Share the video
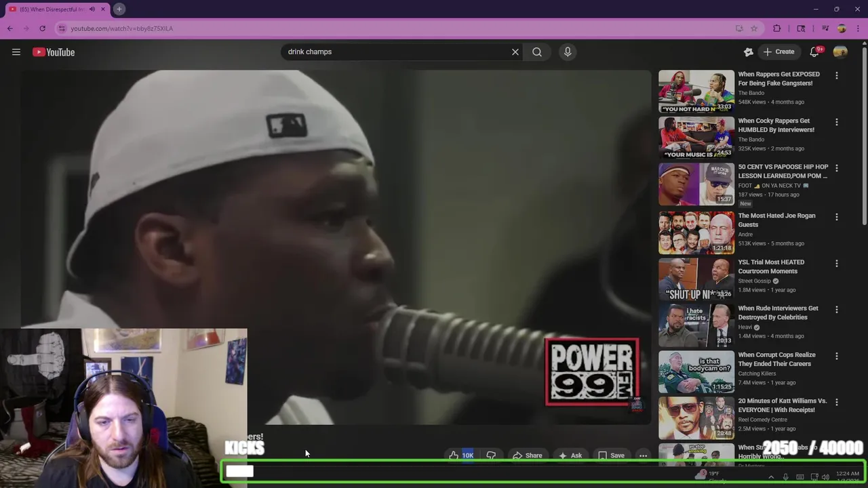Image resolution: width=868 pixels, height=488 pixels. point(527,455)
